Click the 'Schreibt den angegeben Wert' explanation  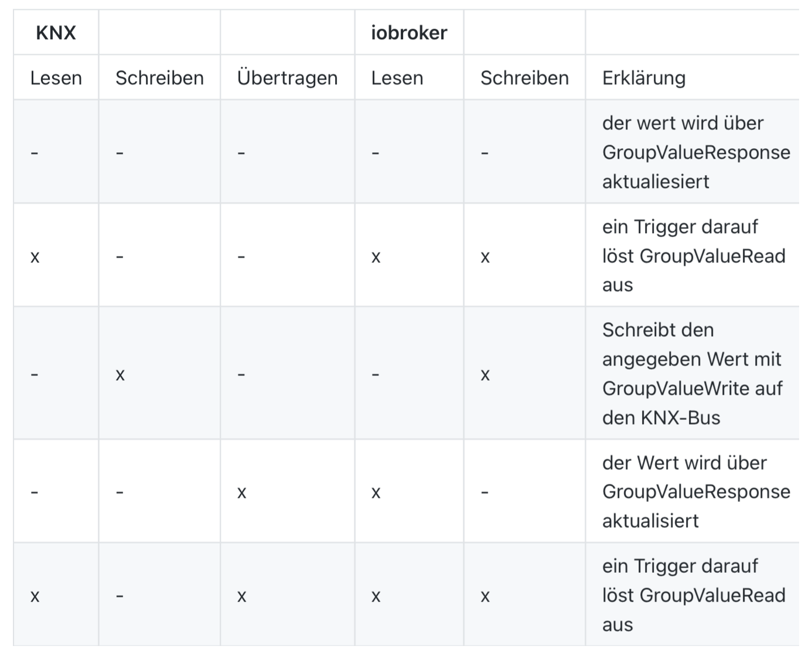point(692,374)
